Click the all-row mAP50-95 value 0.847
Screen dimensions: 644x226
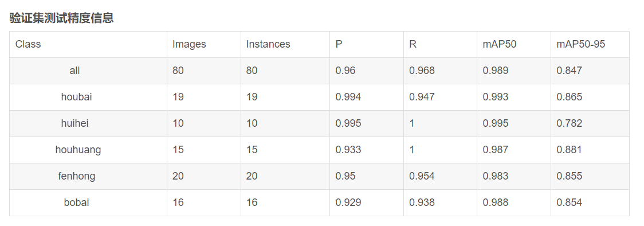570,71
